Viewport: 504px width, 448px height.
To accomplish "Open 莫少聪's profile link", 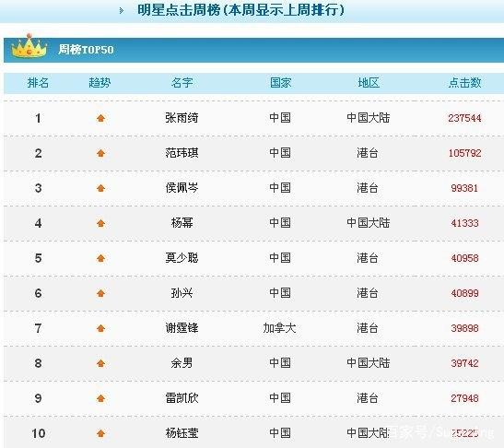I will tap(182, 258).
